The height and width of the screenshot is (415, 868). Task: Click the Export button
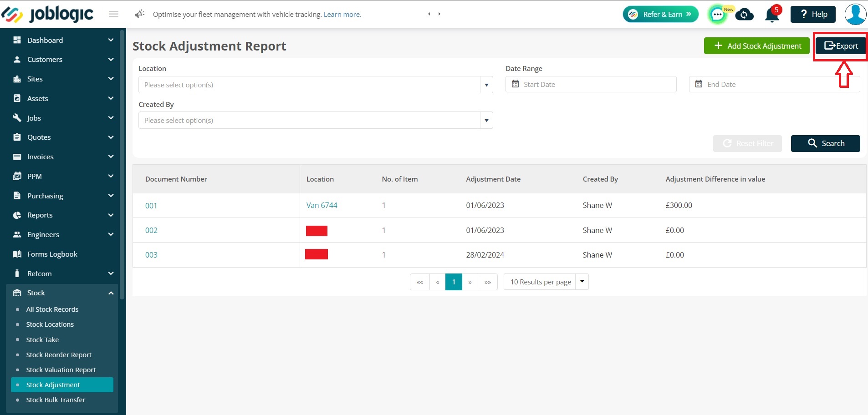coord(841,46)
